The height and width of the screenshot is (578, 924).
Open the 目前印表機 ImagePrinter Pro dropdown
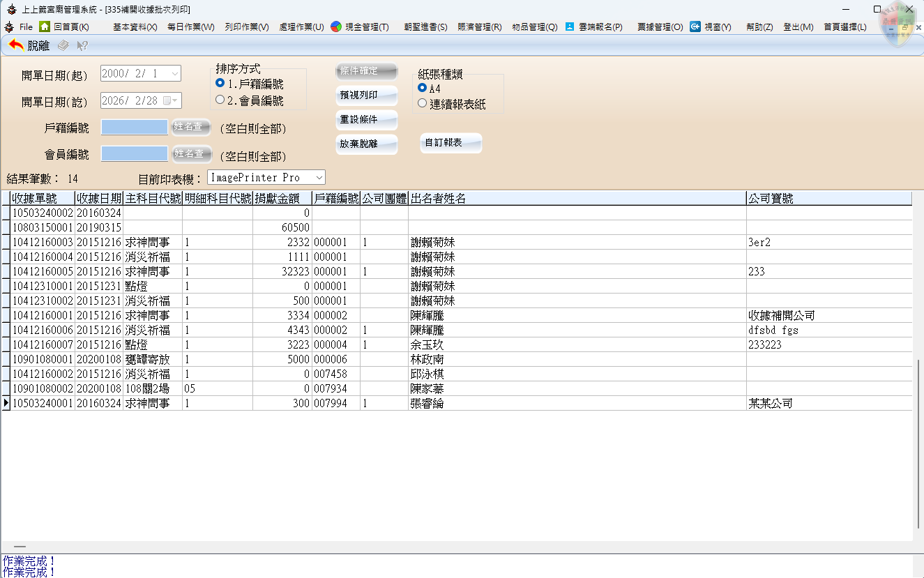[318, 178]
